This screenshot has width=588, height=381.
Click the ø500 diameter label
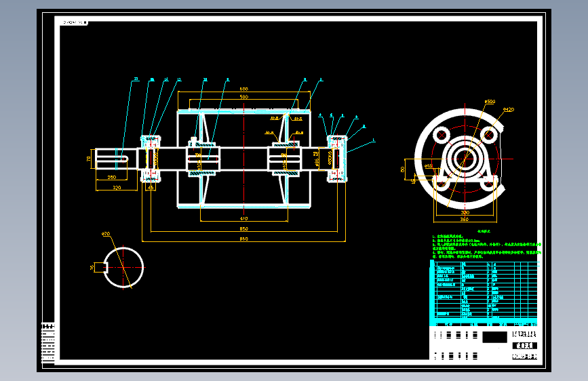(x=490, y=101)
